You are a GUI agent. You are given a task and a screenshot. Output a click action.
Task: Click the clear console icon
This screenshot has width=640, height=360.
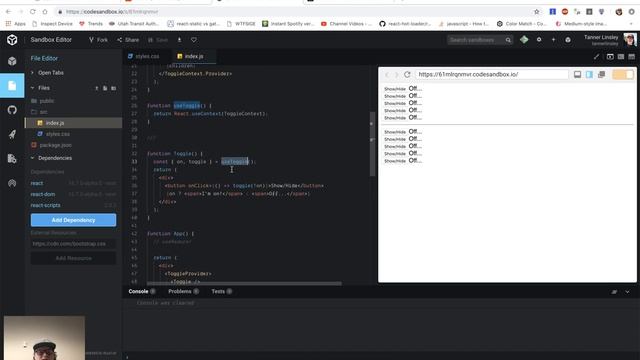point(614,292)
